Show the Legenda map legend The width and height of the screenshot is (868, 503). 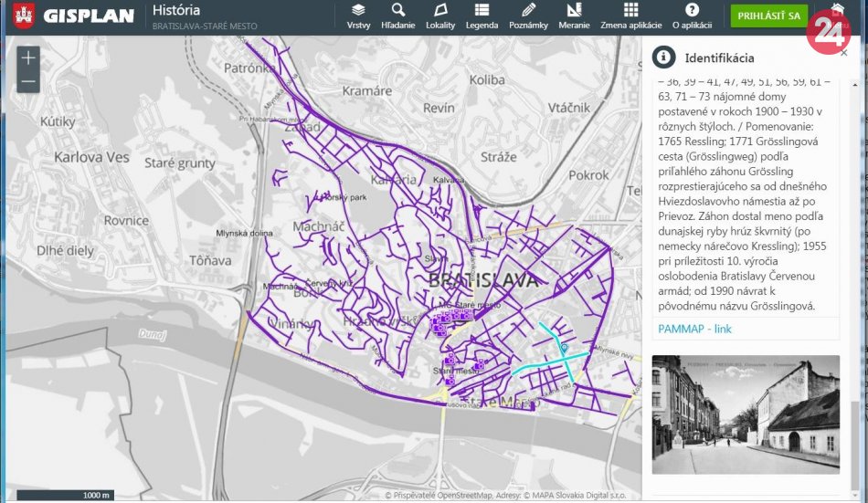[482, 16]
